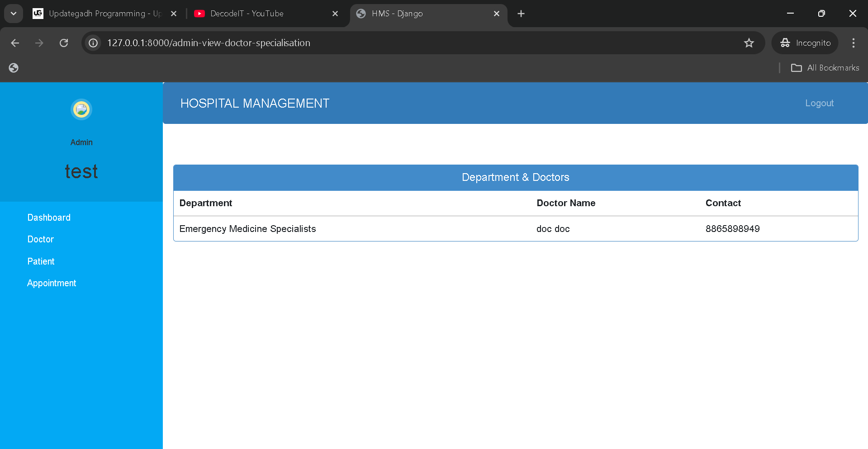Viewport: 868px width, 449px height.
Task: Open Dashboard from the sidebar
Action: 49,217
